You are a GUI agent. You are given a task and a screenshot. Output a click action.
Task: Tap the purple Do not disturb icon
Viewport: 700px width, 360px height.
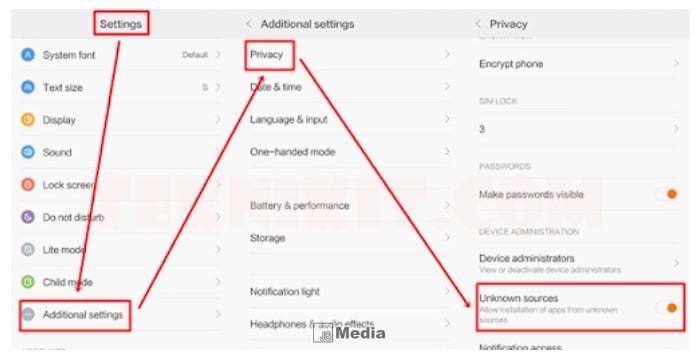click(x=28, y=217)
